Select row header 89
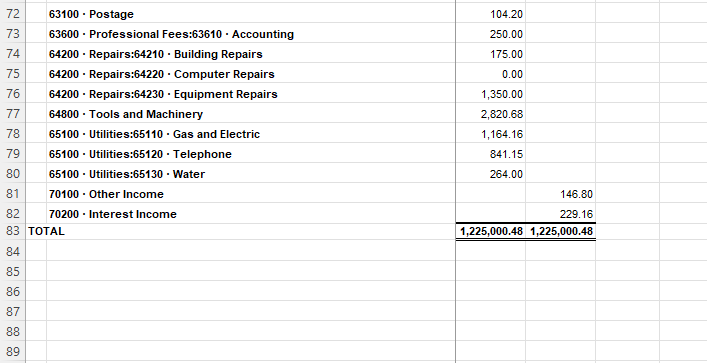The width and height of the screenshot is (707, 363). click(x=13, y=351)
